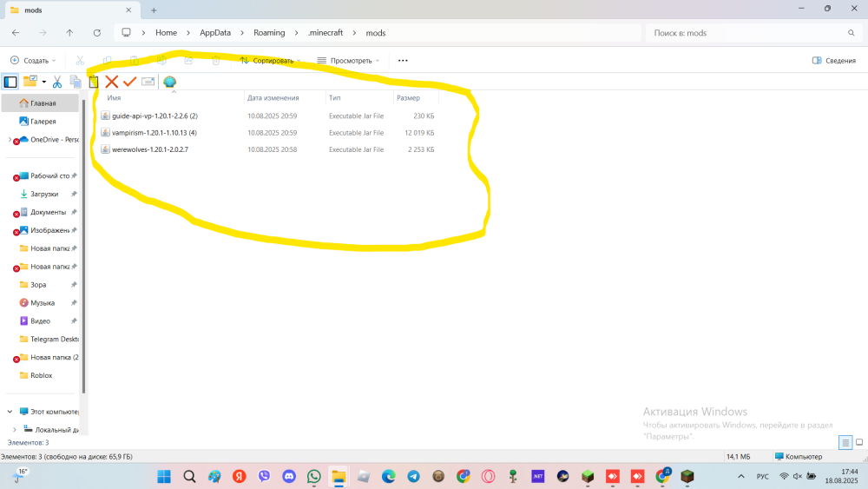Collapse the Этот компьютер node

point(10,412)
